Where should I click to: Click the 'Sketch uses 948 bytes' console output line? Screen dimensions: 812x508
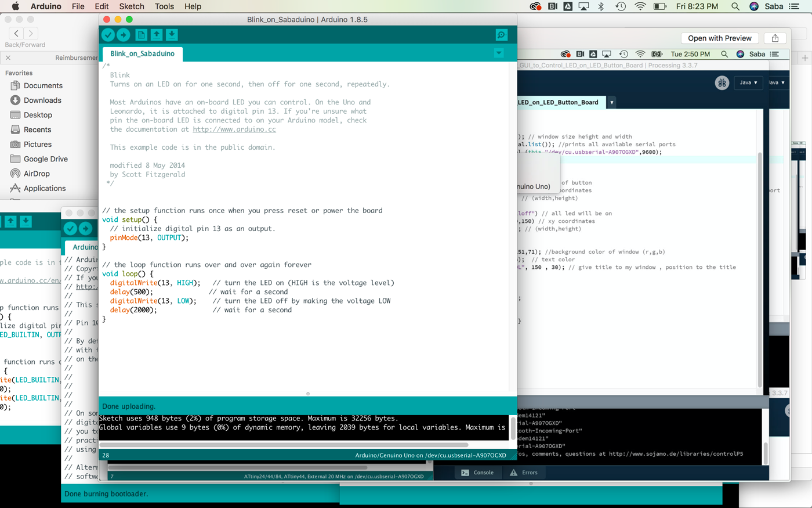coord(249,418)
